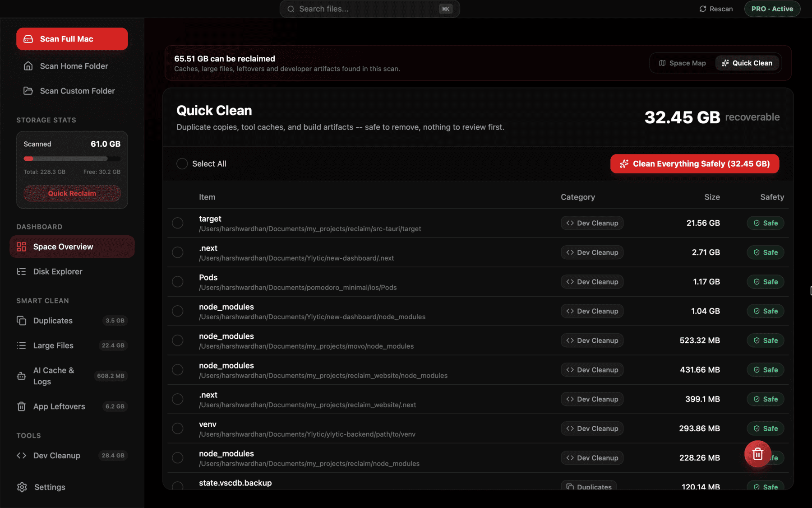This screenshot has width=812, height=508.
Task: Click the folder icon beside Scan Custom Folder
Action: click(x=28, y=91)
